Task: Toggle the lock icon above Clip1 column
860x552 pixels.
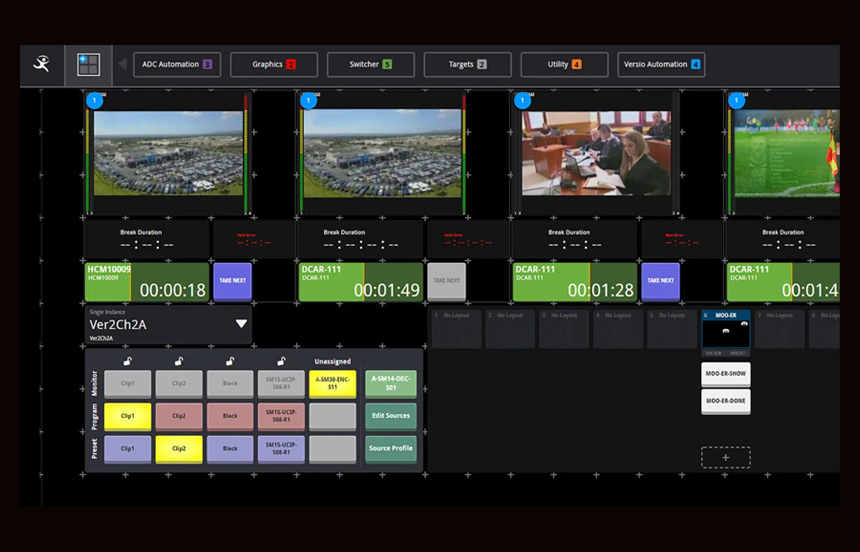Action: (x=128, y=361)
